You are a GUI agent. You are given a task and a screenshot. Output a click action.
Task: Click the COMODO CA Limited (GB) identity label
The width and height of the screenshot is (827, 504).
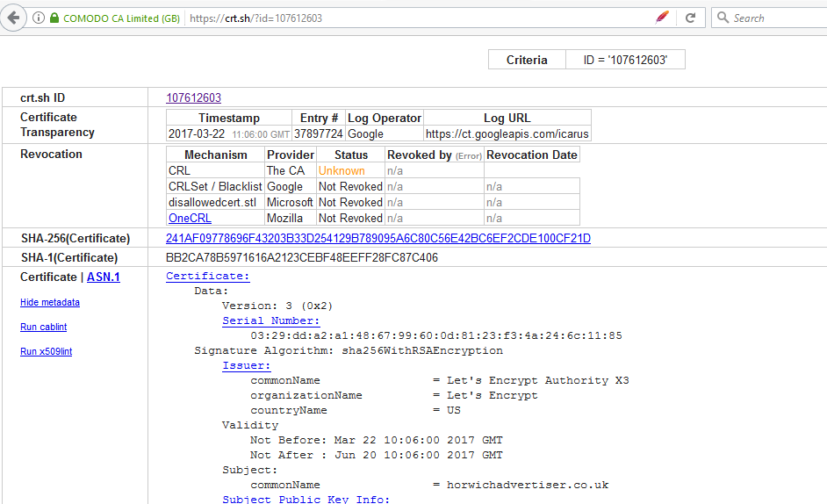pyautogui.click(x=121, y=18)
